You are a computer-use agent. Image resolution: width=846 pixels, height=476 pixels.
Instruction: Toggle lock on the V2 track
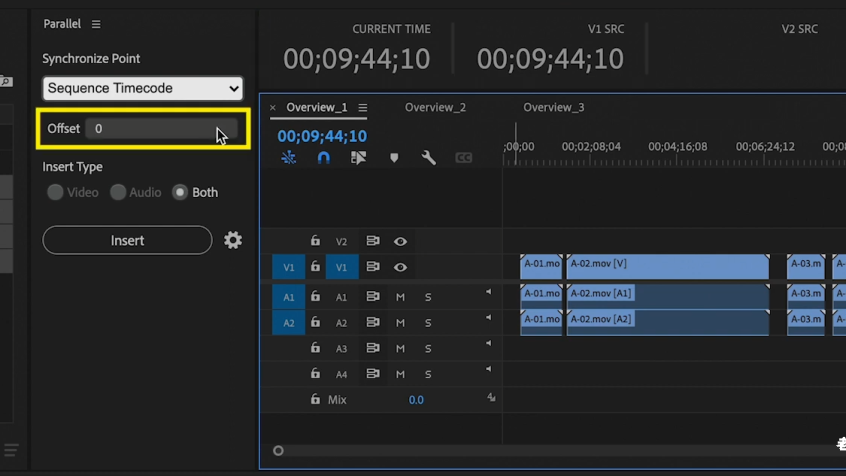tap(315, 241)
